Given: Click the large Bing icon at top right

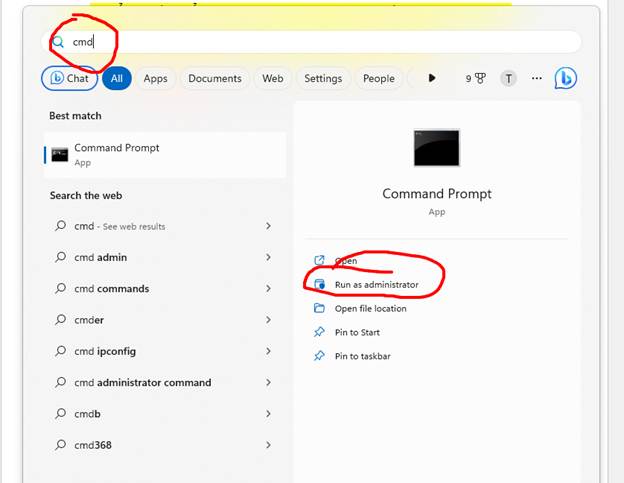Looking at the screenshot, I should (566, 78).
